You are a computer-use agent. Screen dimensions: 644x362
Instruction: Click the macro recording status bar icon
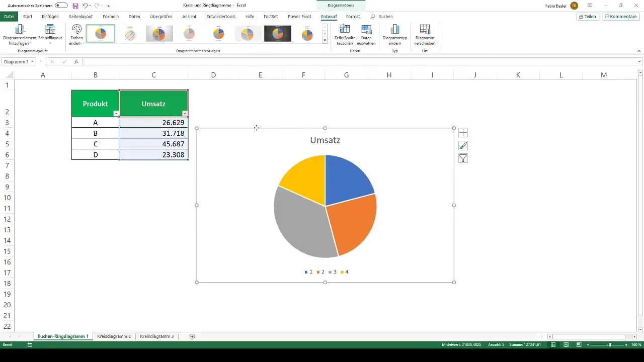(30, 345)
